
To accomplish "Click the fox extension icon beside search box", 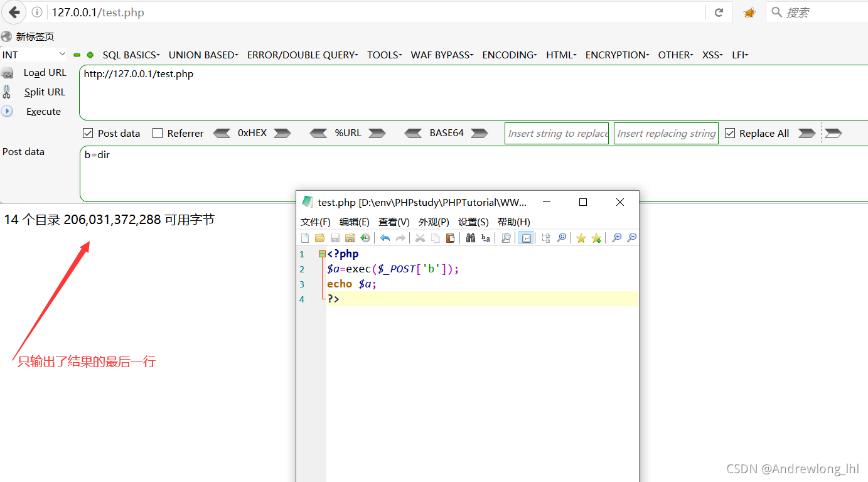I will (749, 13).
